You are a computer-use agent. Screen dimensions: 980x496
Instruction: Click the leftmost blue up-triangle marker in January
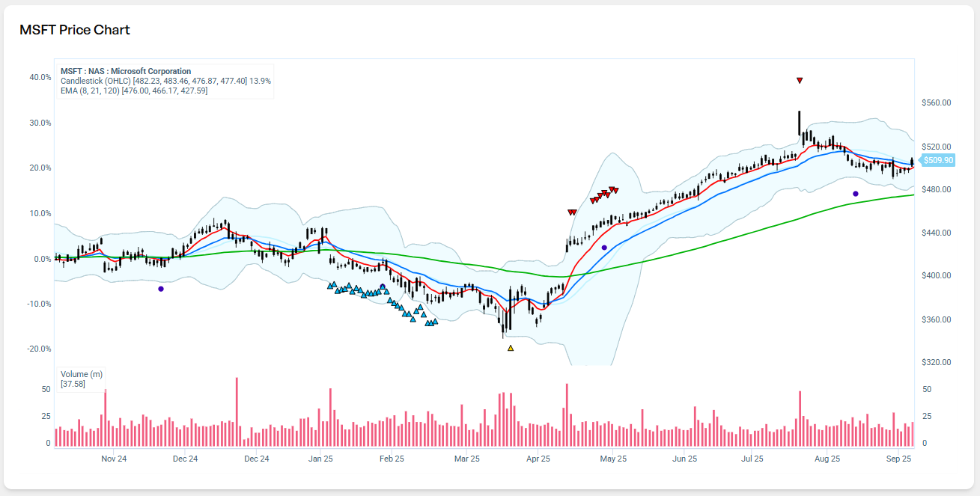330,285
